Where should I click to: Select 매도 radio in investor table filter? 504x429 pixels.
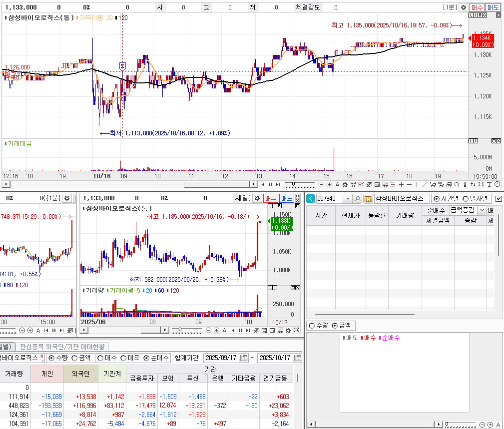coord(123,358)
